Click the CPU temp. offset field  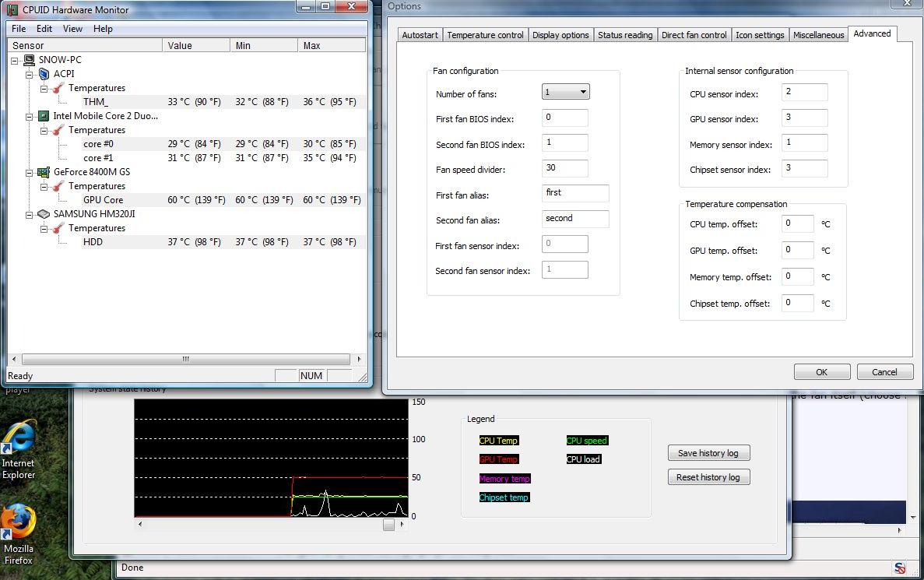[797, 223]
